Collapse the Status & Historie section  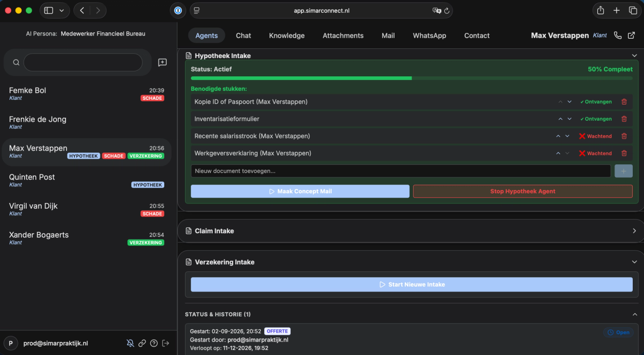click(x=634, y=314)
